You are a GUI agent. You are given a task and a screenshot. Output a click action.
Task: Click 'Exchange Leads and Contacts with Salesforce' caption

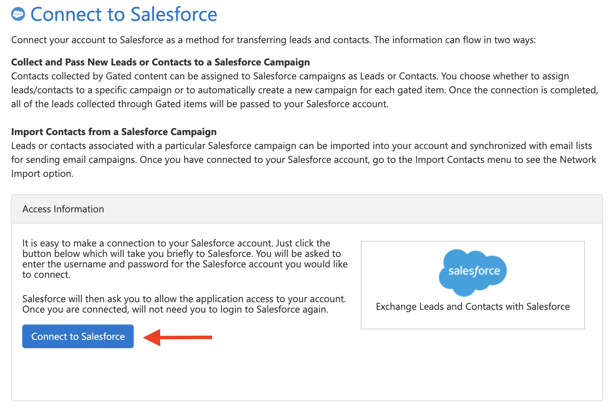[473, 307]
